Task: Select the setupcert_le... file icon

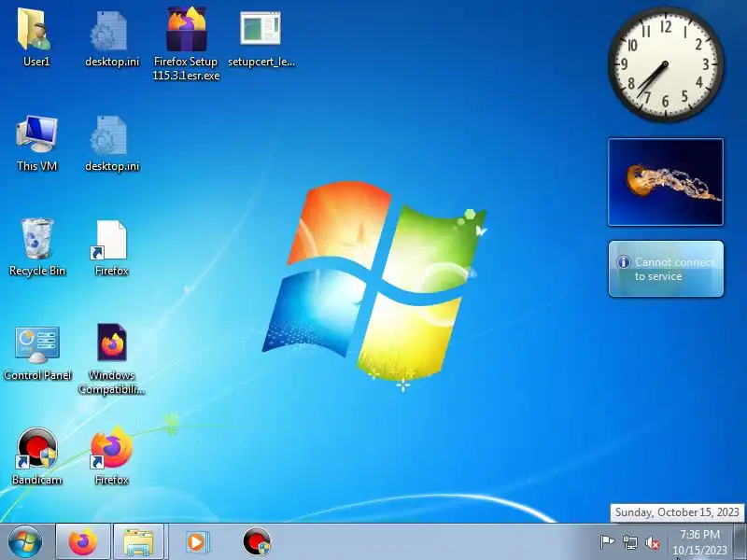Action: point(261,29)
